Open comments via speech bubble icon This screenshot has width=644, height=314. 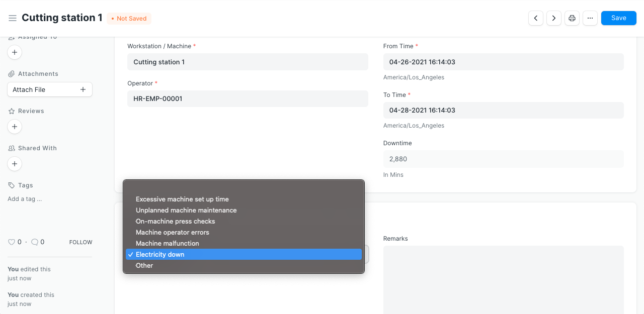tap(35, 242)
